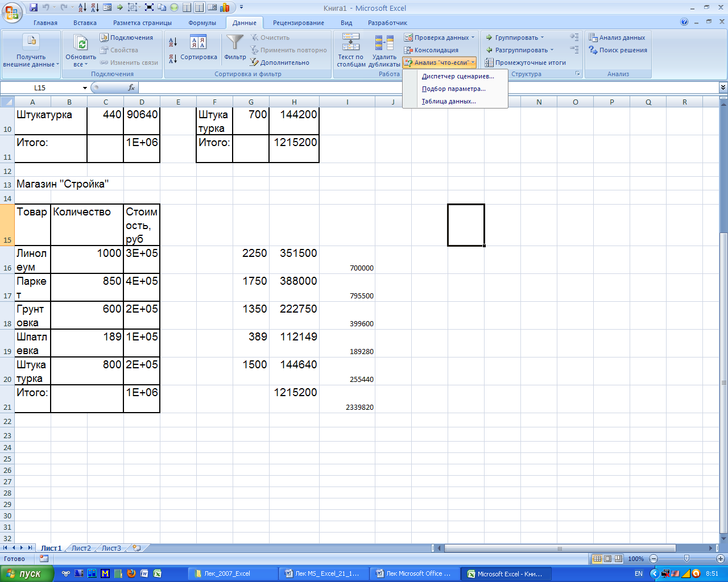Click the 100% zoom level

(x=636, y=559)
